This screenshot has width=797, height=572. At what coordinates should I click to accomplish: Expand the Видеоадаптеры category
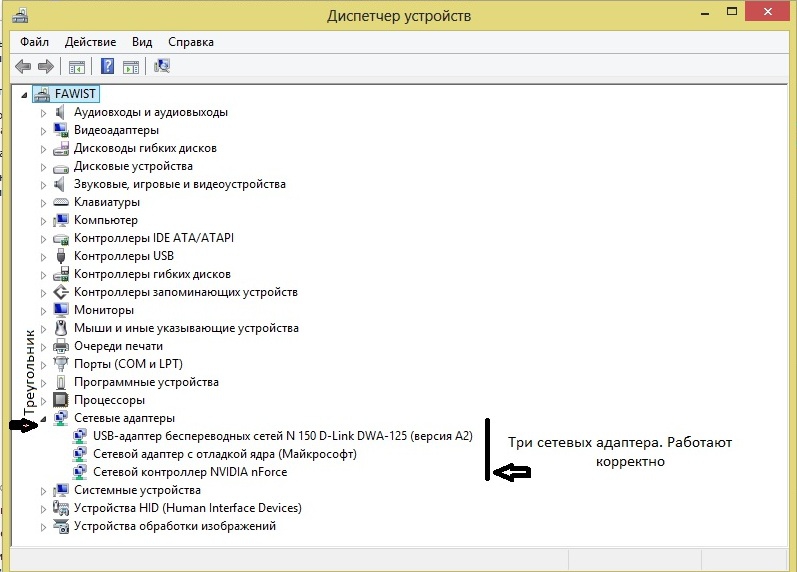(x=43, y=130)
